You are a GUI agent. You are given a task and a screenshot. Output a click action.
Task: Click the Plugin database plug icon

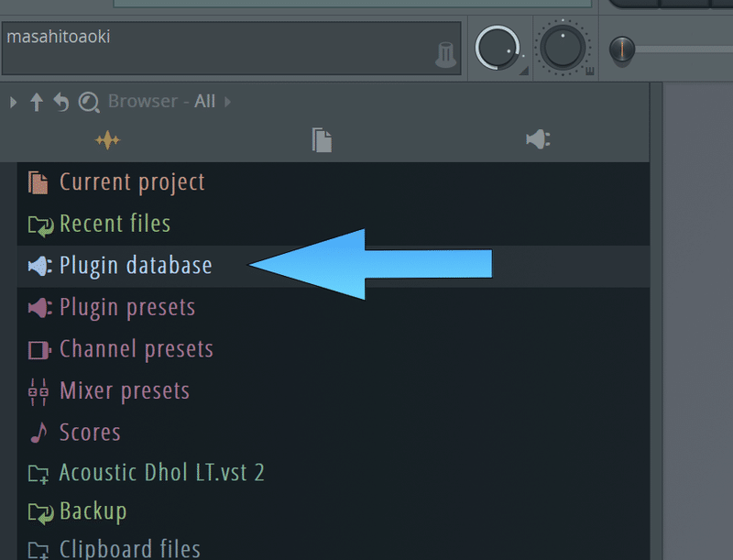pyautogui.click(x=39, y=266)
